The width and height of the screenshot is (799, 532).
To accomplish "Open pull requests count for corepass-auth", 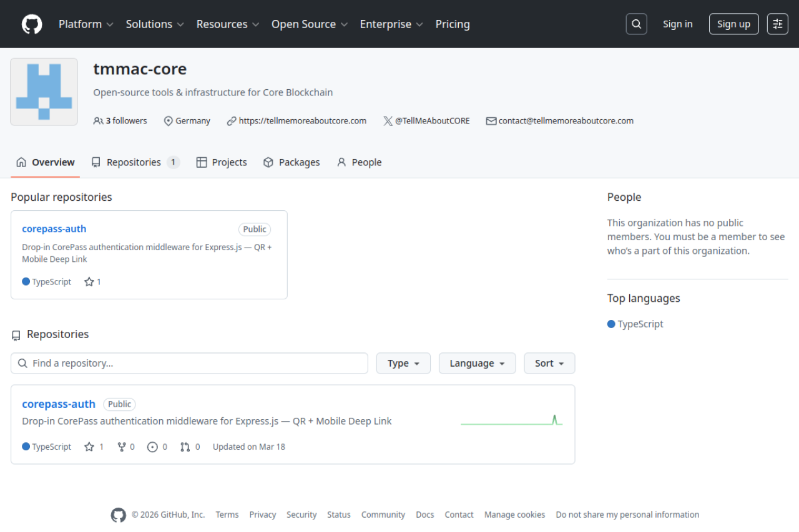I will click(x=190, y=447).
